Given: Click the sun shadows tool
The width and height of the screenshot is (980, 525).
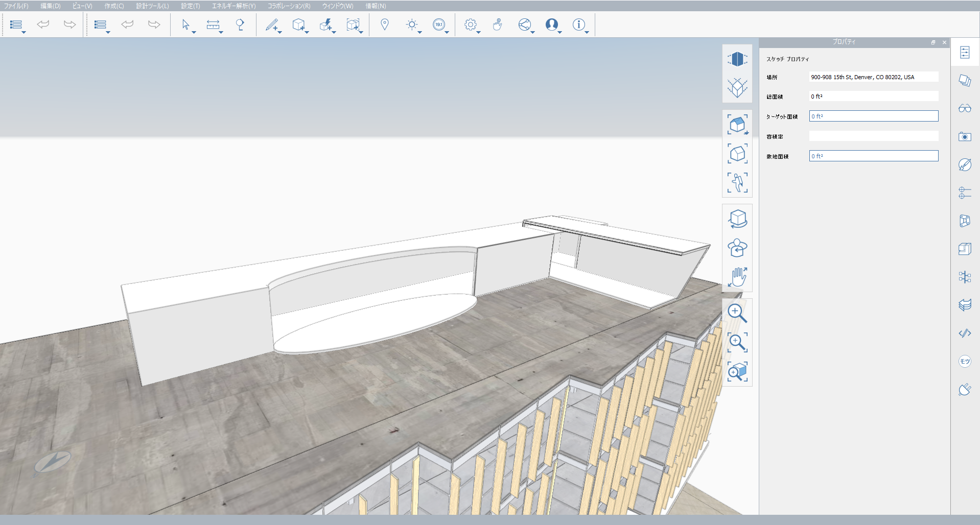Looking at the screenshot, I should point(412,25).
